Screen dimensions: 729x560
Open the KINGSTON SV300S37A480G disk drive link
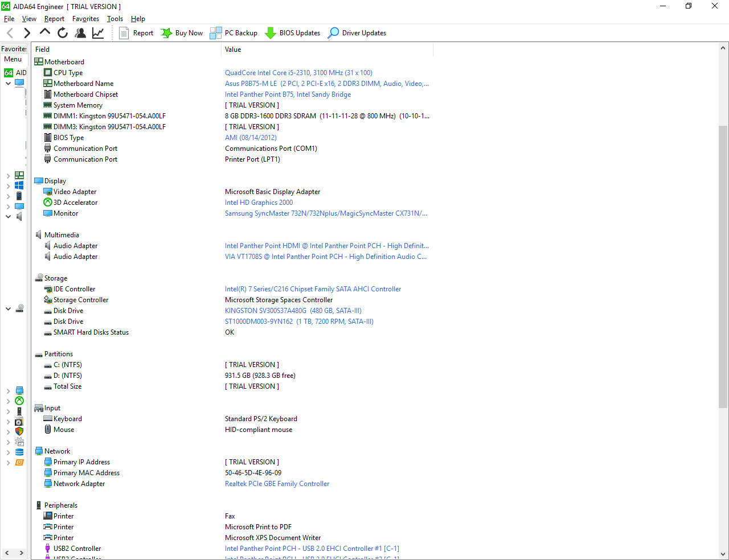293,311
